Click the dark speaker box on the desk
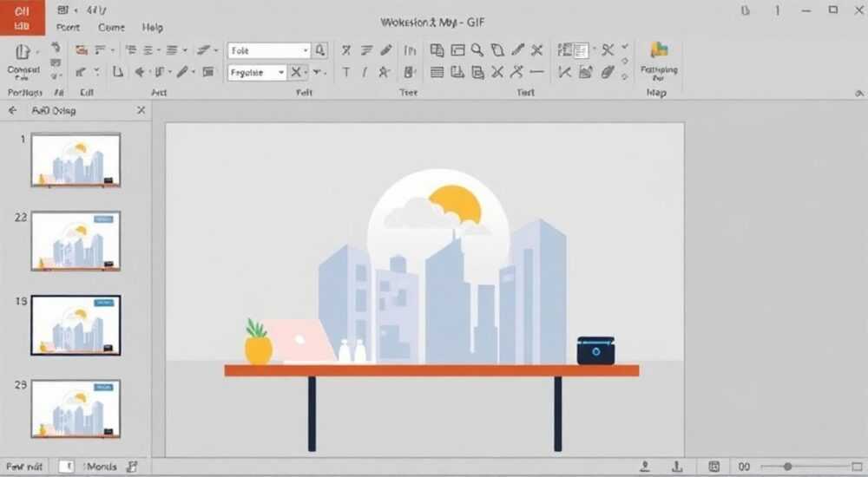This screenshot has height=477, width=868. click(x=595, y=351)
